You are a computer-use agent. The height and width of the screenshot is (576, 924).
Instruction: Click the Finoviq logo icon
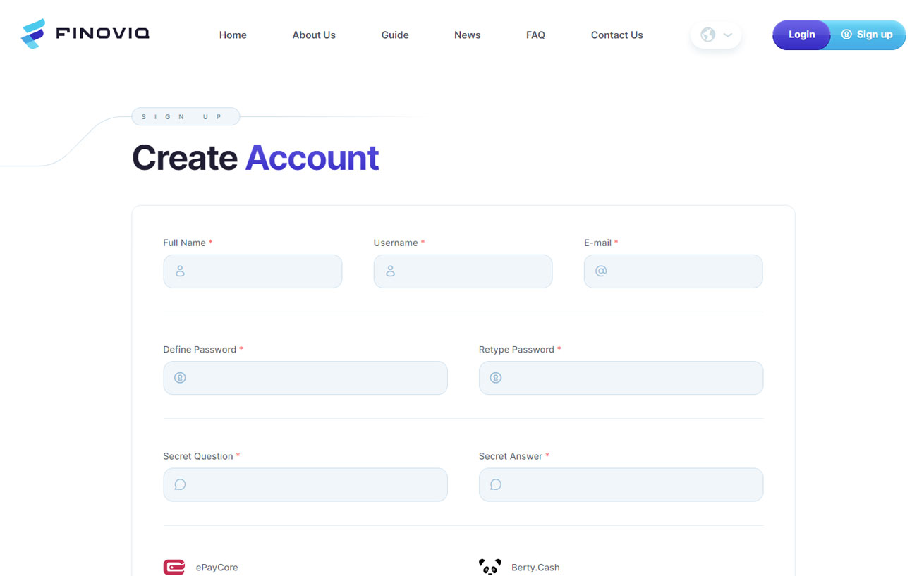click(33, 34)
